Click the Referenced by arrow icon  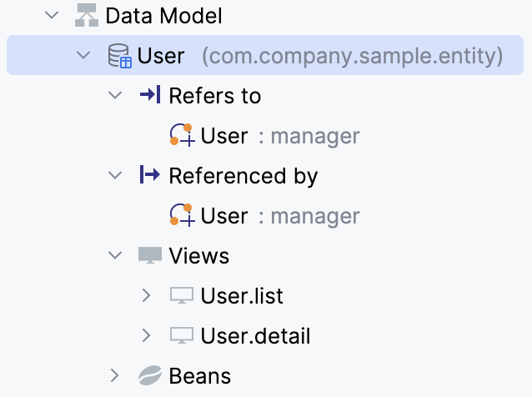(149, 175)
